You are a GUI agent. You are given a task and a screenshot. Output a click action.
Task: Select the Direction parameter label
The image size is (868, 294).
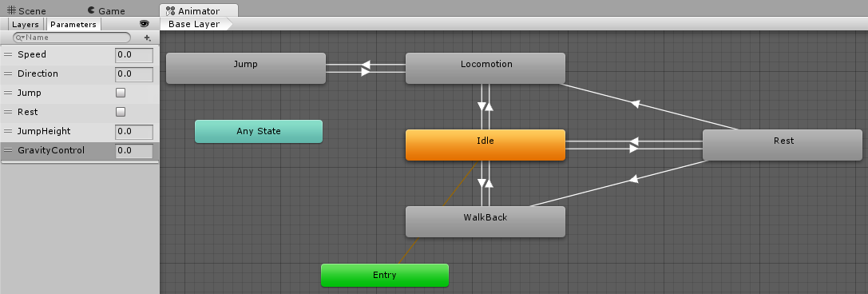click(38, 73)
